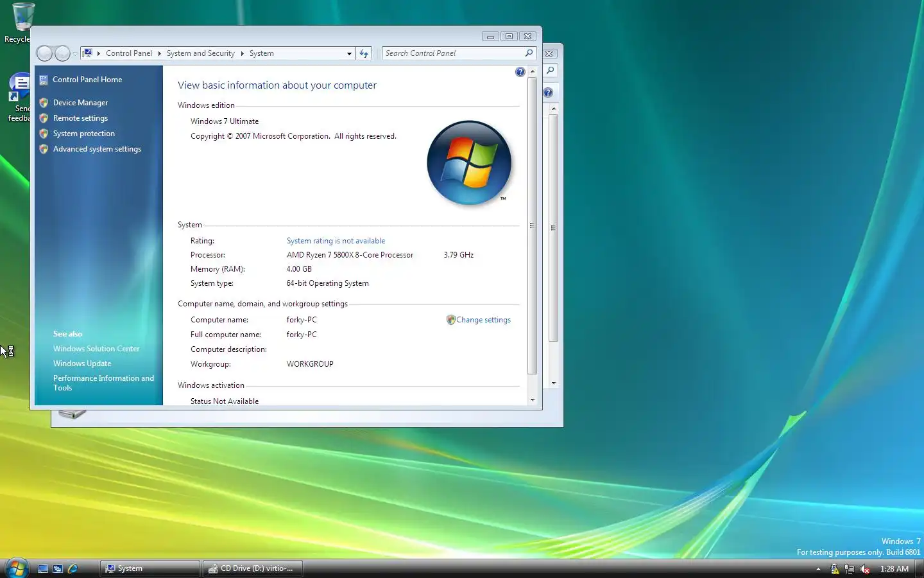The height and width of the screenshot is (578, 924).
Task: Click the CD Drive (D:) taskbar button
Action: tap(253, 568)
